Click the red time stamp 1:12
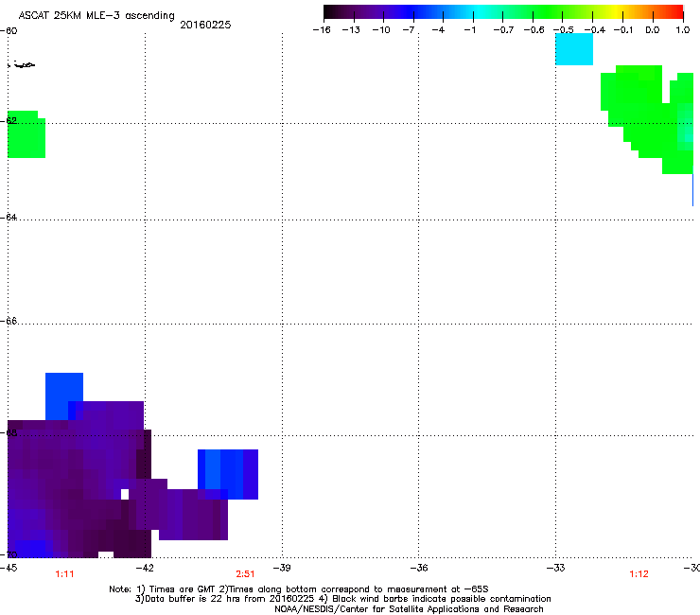The width and height of the screenshot is (700, 615). click(639, 574)
